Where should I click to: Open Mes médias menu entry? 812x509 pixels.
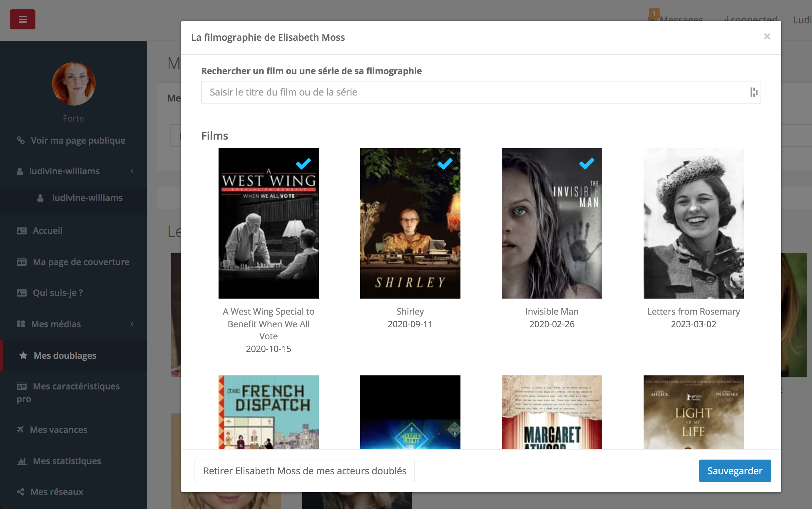coord(56,324)
